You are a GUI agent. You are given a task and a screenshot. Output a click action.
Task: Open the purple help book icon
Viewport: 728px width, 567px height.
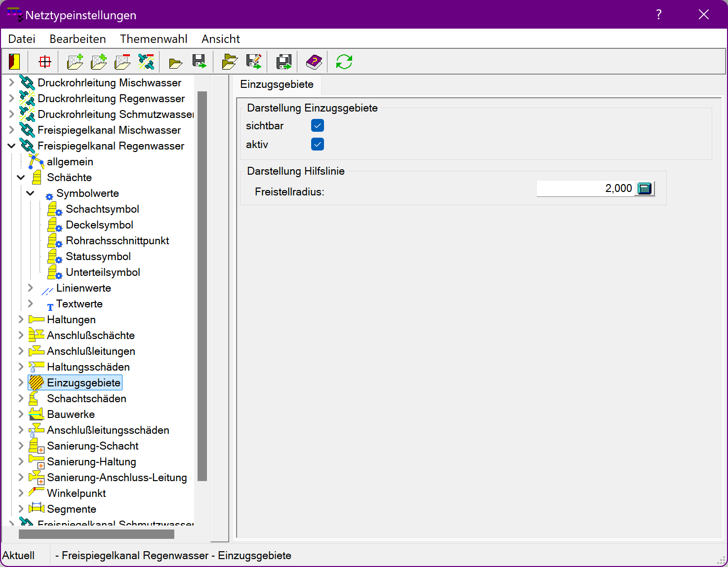pyautogui.click(x=314, y=62)
